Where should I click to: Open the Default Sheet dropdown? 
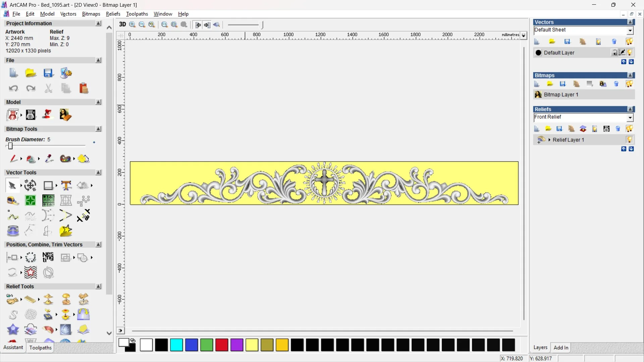click(x=630, y=31)
